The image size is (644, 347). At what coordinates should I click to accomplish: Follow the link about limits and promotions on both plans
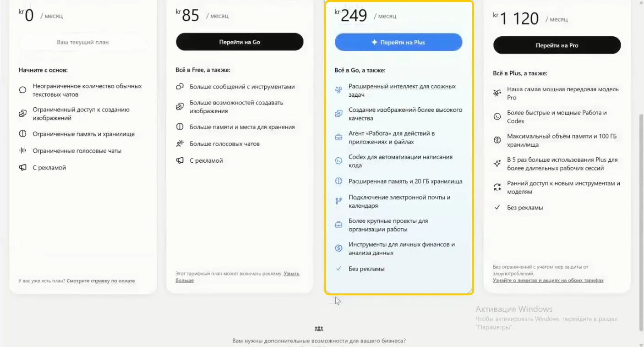tap(548, 280)
